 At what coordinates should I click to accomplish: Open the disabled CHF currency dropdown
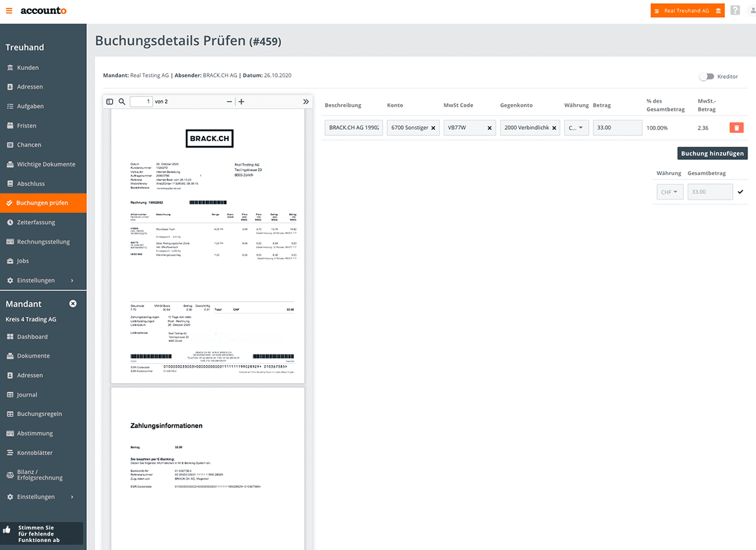(x=670, y=192)
